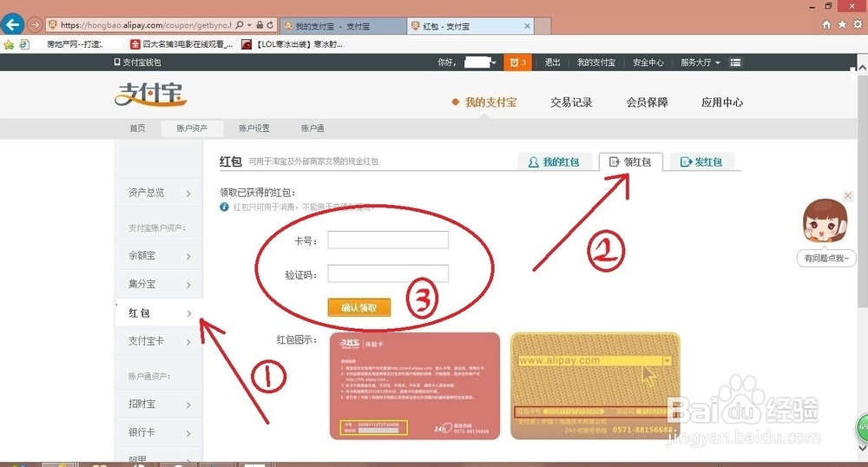Open 我的支付宝 link in top dark bar
This screenshot has width=868, height=467.
[x=596, y=62]
